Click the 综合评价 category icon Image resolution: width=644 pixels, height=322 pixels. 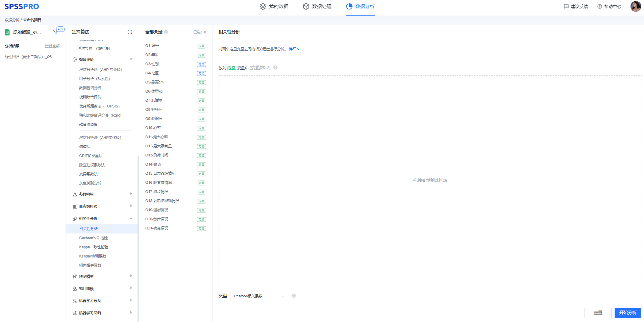point(75,59)
